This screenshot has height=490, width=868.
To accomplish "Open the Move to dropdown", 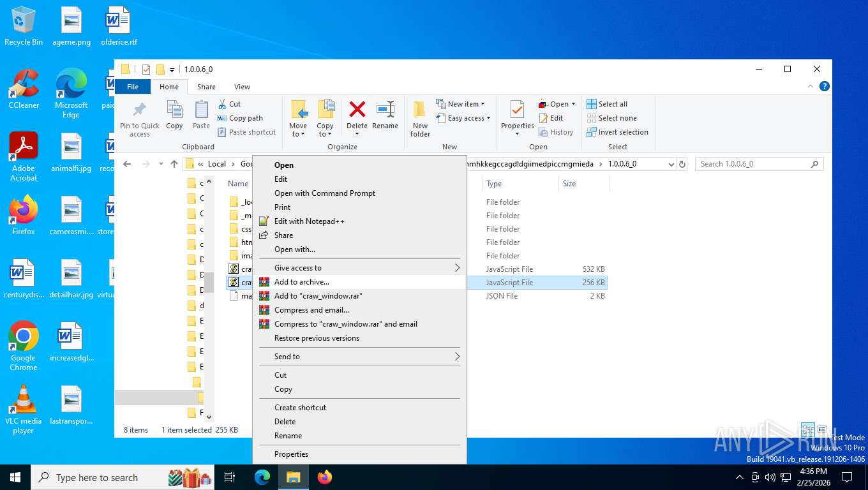I will click(298, 119).
